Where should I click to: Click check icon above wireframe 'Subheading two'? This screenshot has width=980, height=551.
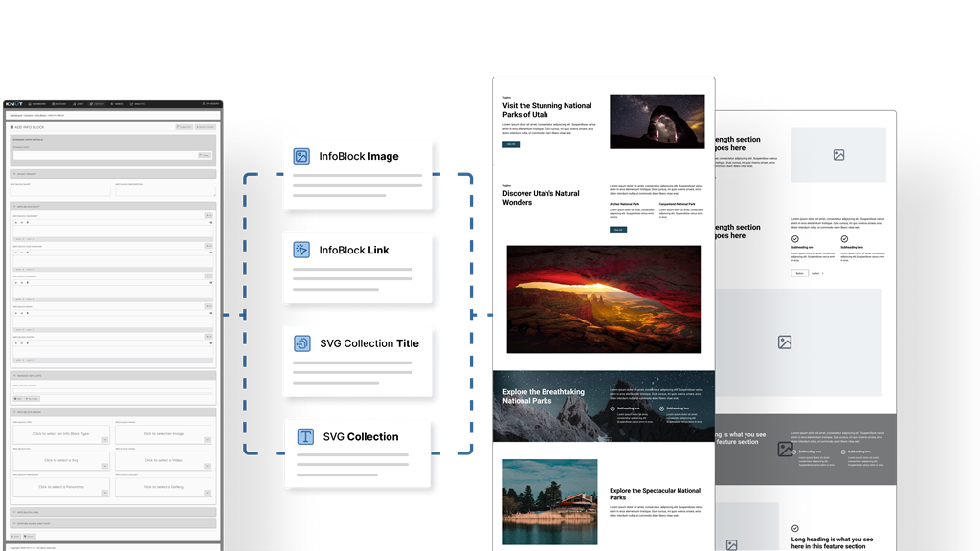click(x=844, y=239)
